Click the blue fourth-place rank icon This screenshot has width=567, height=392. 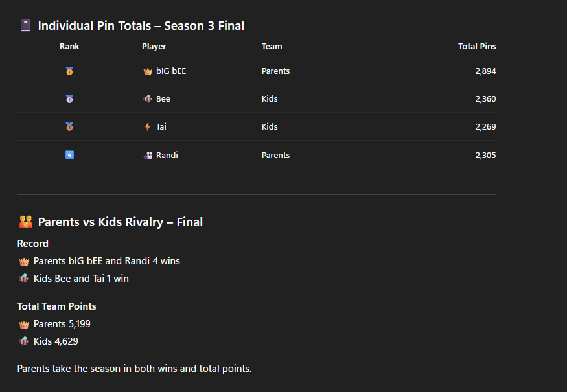coord(69,156)
